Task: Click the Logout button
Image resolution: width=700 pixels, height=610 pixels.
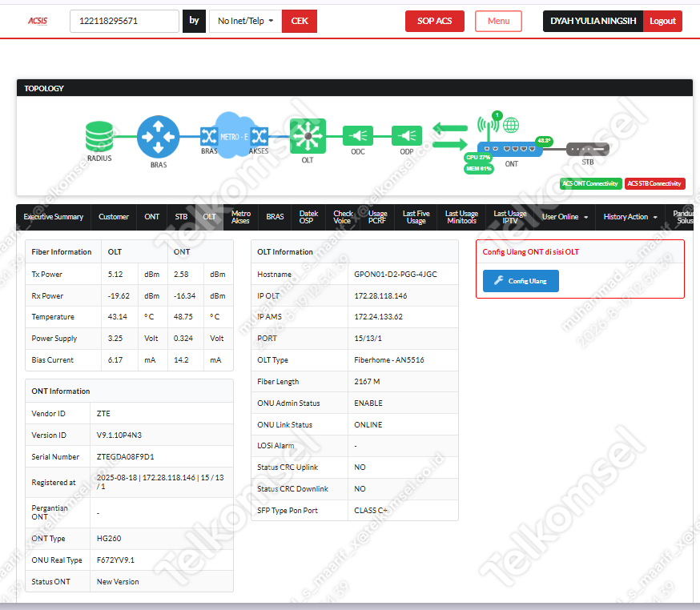Action: pyautogui.click(x=662, y=21)
